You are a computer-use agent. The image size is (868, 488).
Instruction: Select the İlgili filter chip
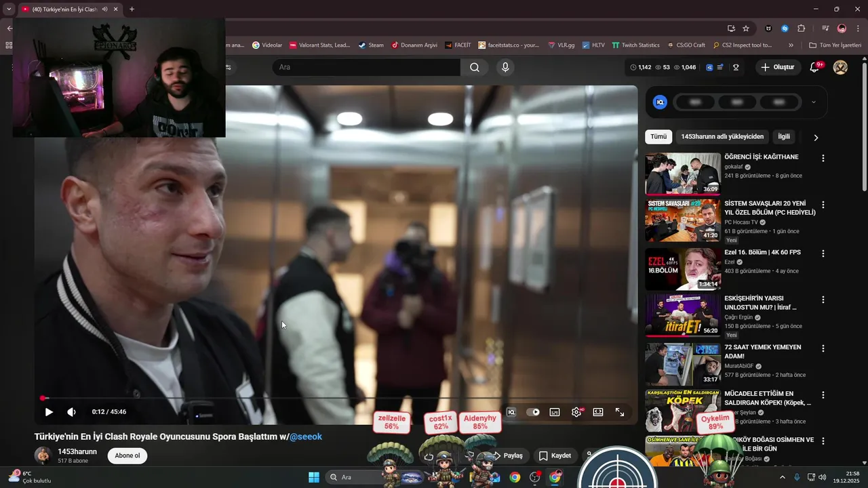pos(784,137)
